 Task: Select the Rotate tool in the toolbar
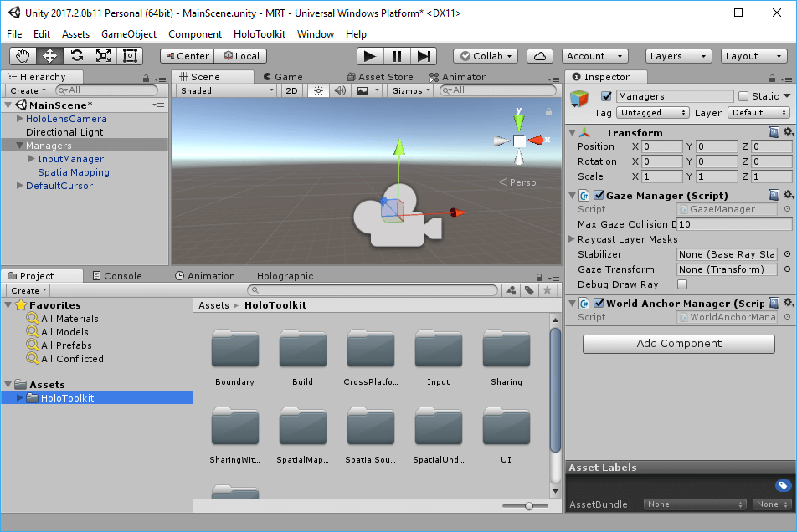[x=77, y=56]
